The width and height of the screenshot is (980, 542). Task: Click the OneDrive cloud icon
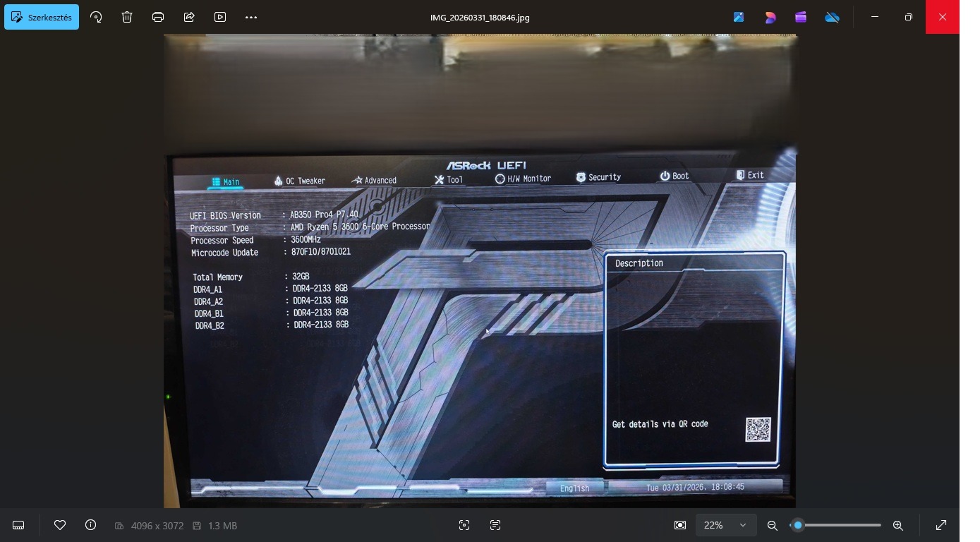coord(832,17)
